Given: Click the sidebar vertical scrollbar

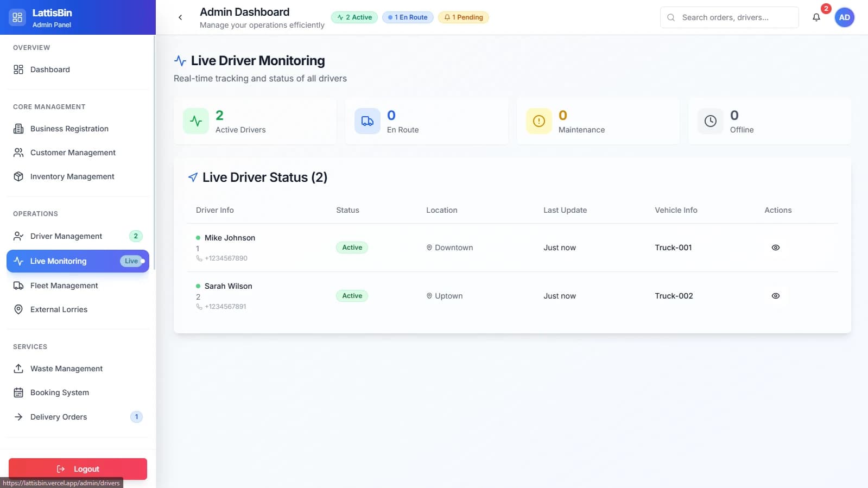Looking at the screenshot, I should 154,152.
